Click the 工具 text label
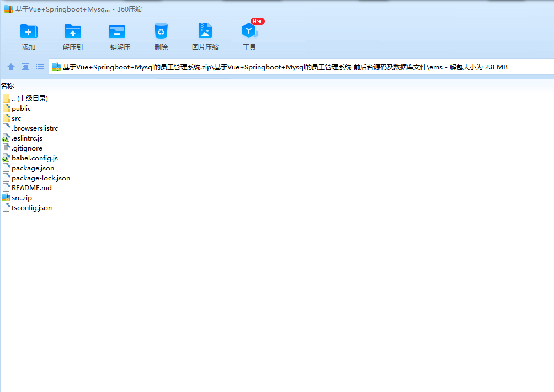Screen dimensions: 554x392 pyautogui.click(x=249, y=47)
